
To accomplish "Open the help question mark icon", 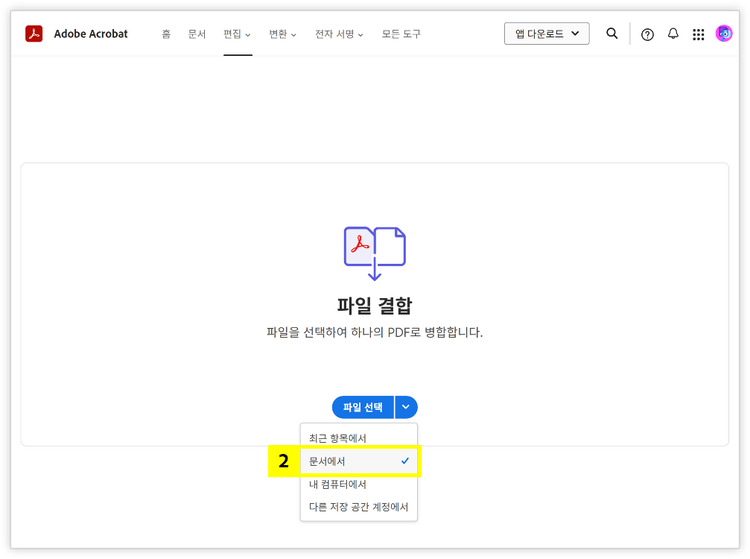I will tap(647, 34).
